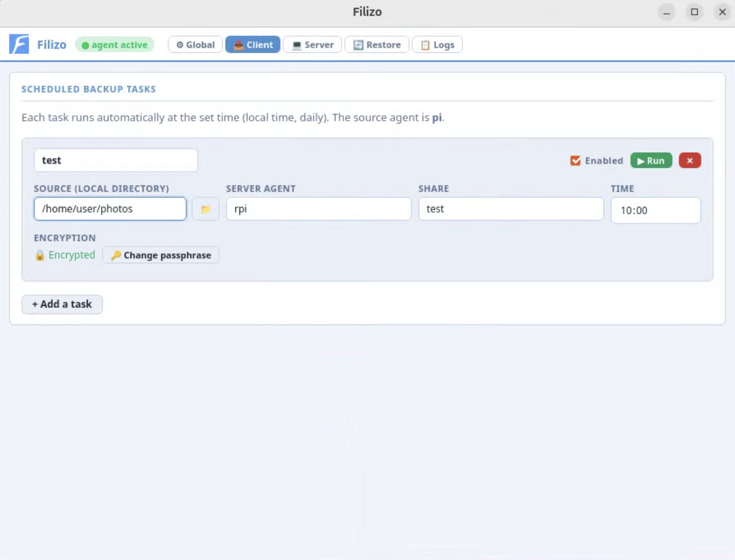Click Change passphrase button
The image size is (735, 560).
point(161,255)
